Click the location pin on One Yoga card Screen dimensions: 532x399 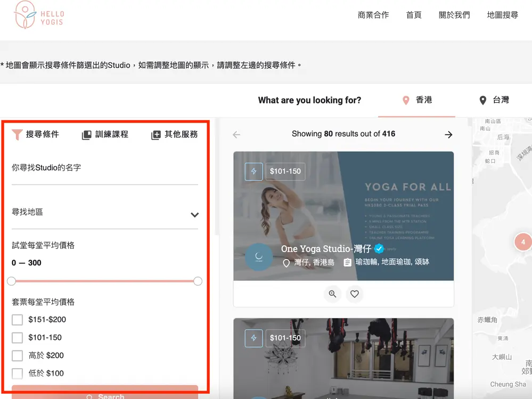coord(287,263)
